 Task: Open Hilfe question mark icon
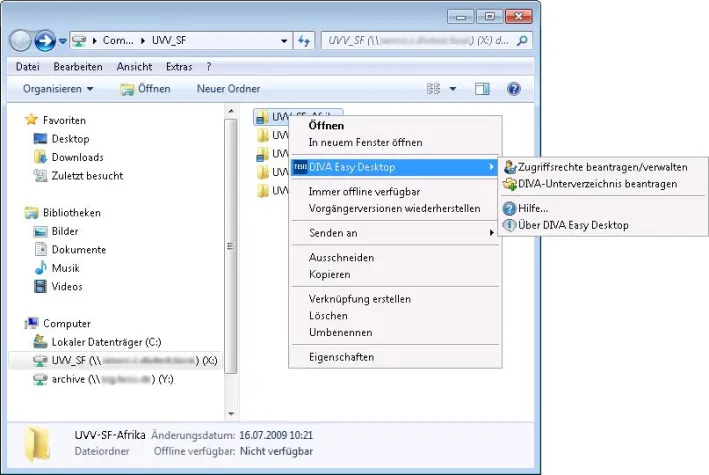tap(510, 208)
